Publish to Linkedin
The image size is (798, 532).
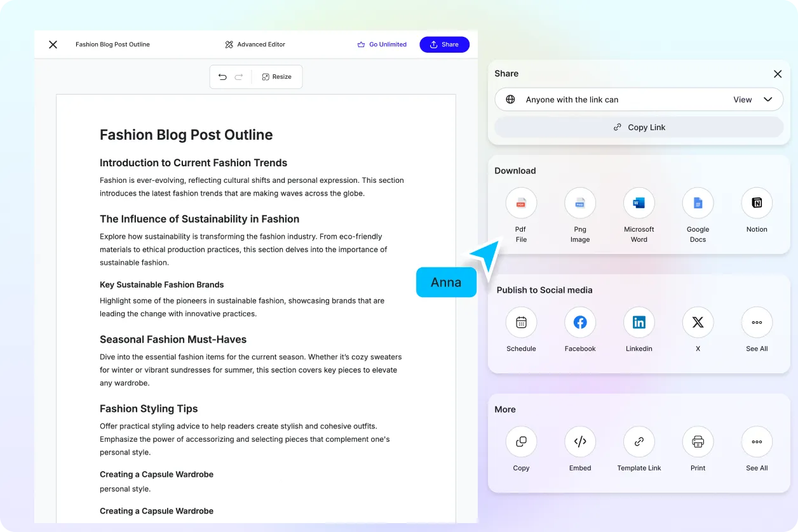(x=639, y=323)
